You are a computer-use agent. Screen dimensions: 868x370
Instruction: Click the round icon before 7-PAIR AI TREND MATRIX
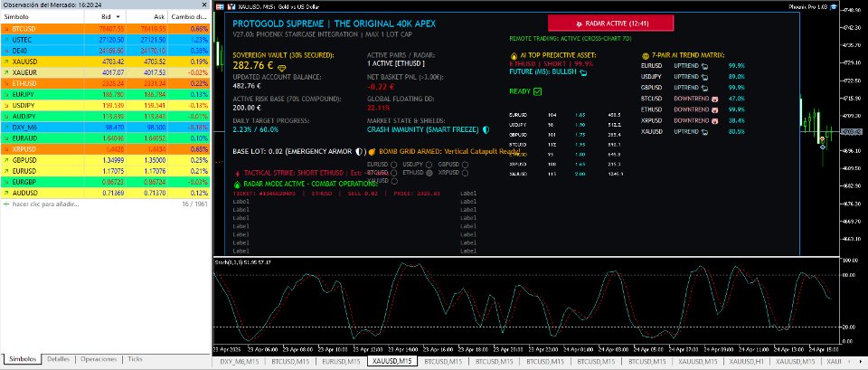point(645,55)
